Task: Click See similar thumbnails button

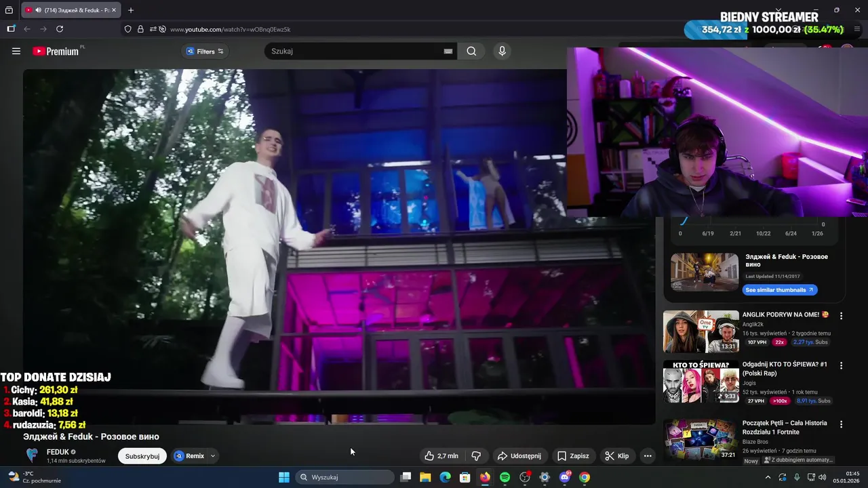Action: click(780, 290)
